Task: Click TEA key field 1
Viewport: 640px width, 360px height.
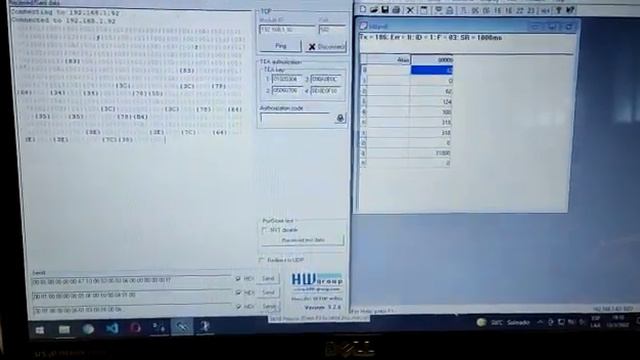Action: point(287,79)
